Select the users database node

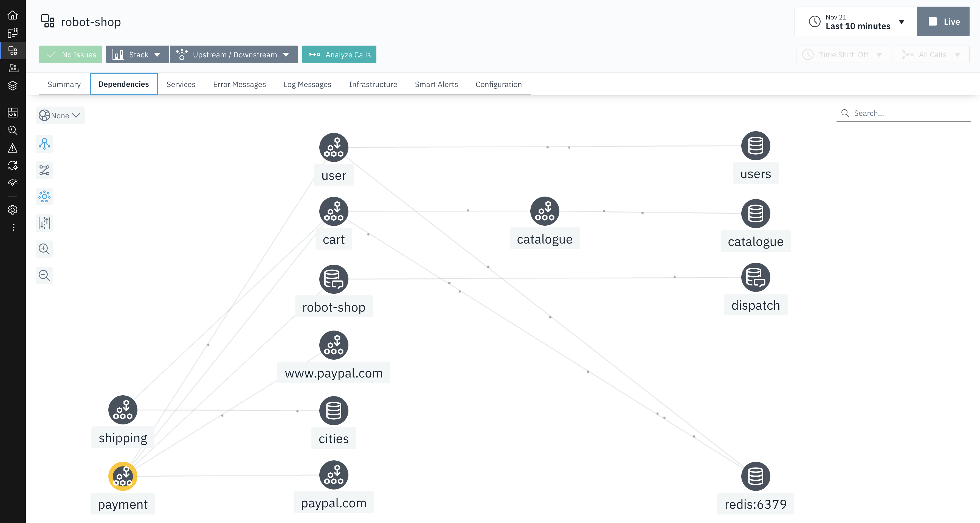pos(756,146)
